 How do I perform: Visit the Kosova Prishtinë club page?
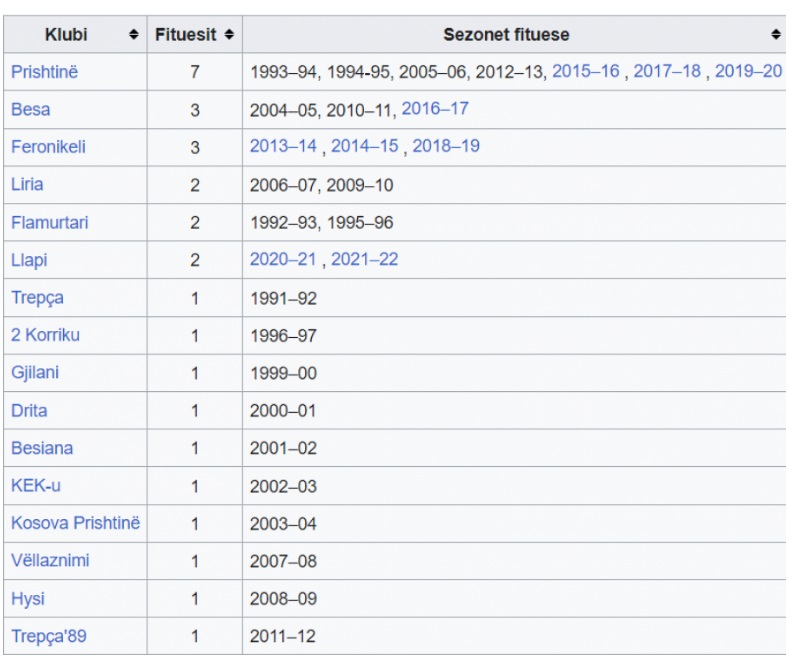tap(75, 523)
